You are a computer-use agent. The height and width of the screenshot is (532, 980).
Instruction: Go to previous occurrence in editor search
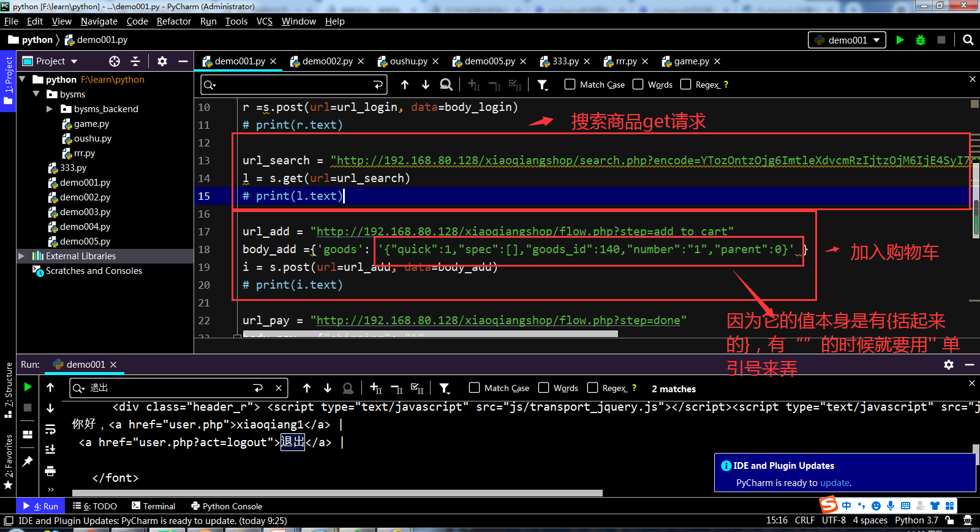(x=405, y=85)
